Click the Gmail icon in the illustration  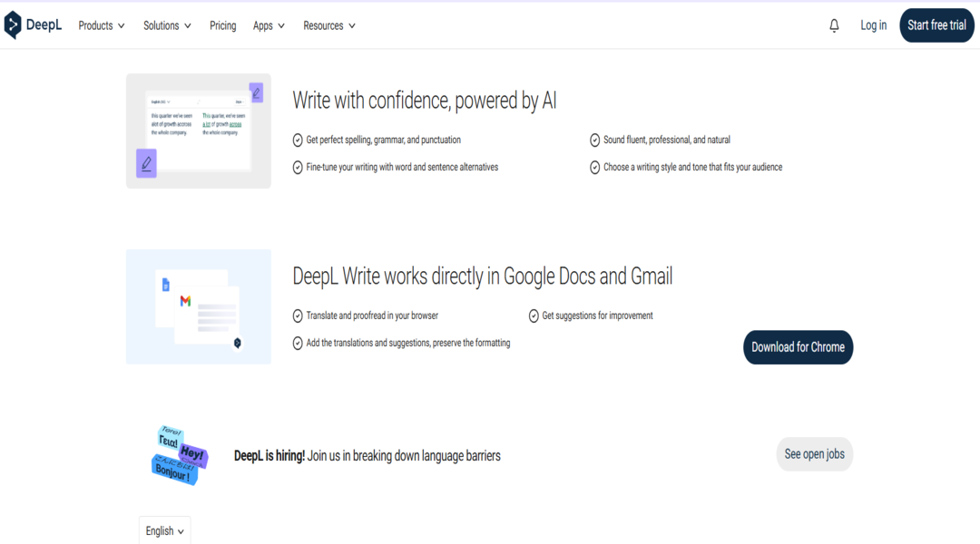click(185, 301)
